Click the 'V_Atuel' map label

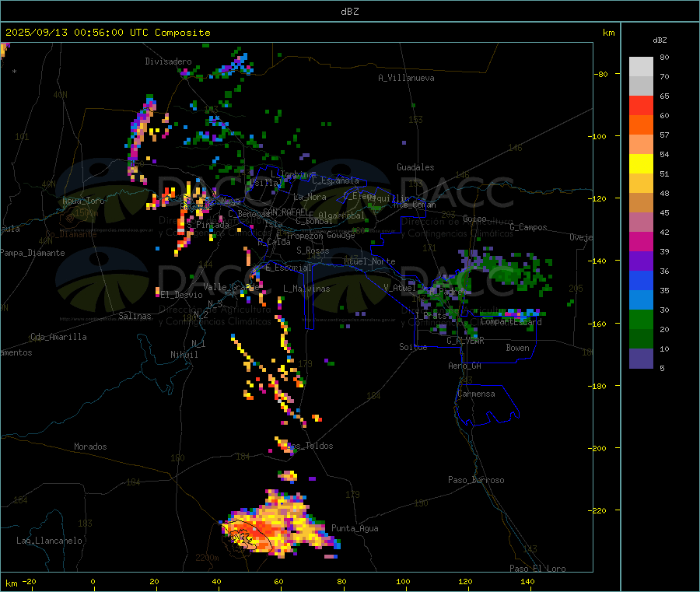[400, 288]
